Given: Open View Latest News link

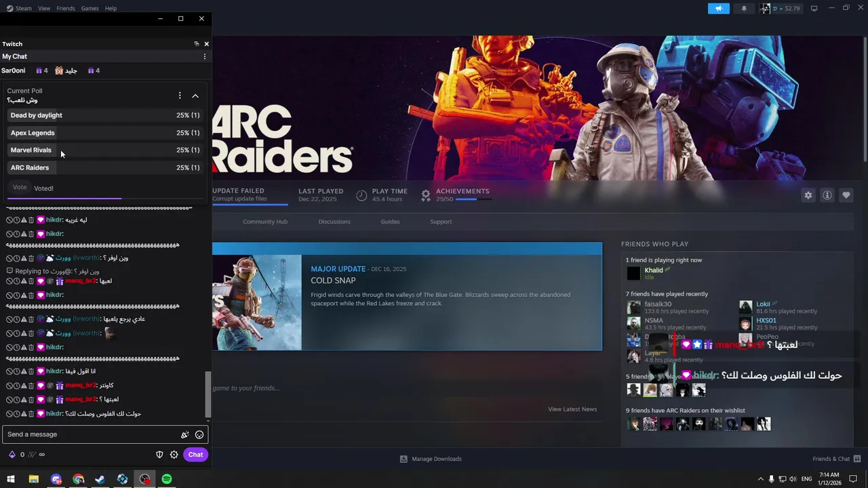Looking at the screenshot, I should click(572, 409).
